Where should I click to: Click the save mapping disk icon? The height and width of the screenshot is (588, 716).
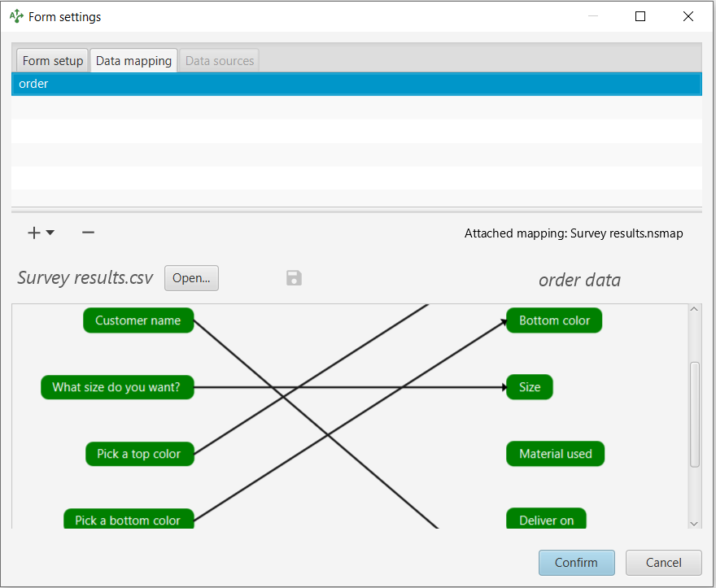tap(294, 277)
